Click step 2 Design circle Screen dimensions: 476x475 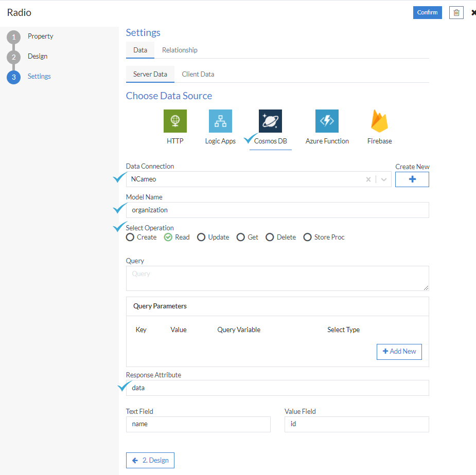(x=13, y=56)
